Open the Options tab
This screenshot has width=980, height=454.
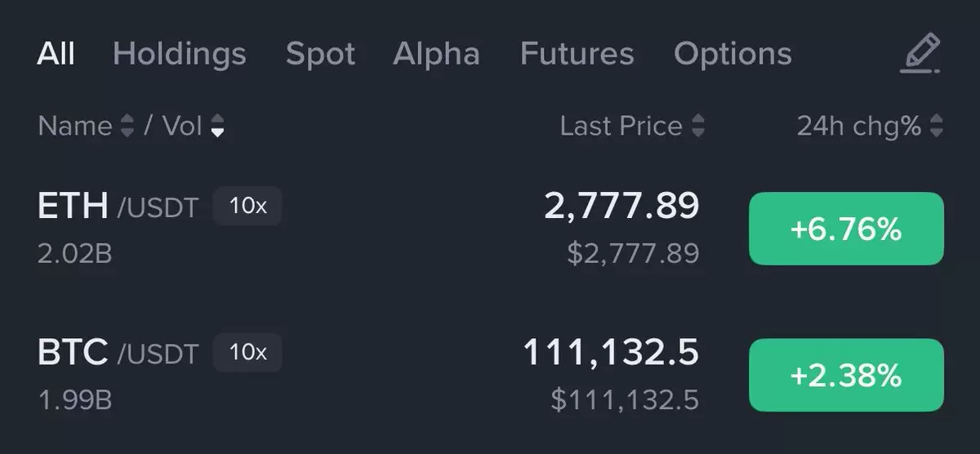click(x=733, y=55)
